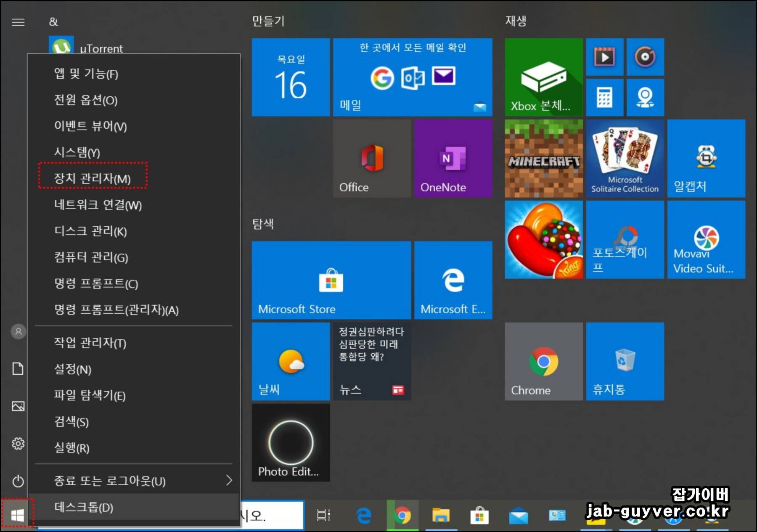Viewport: 757px width, 532px height.
Task: Open 파일 탐색기(E)
Action: (134, 395)
